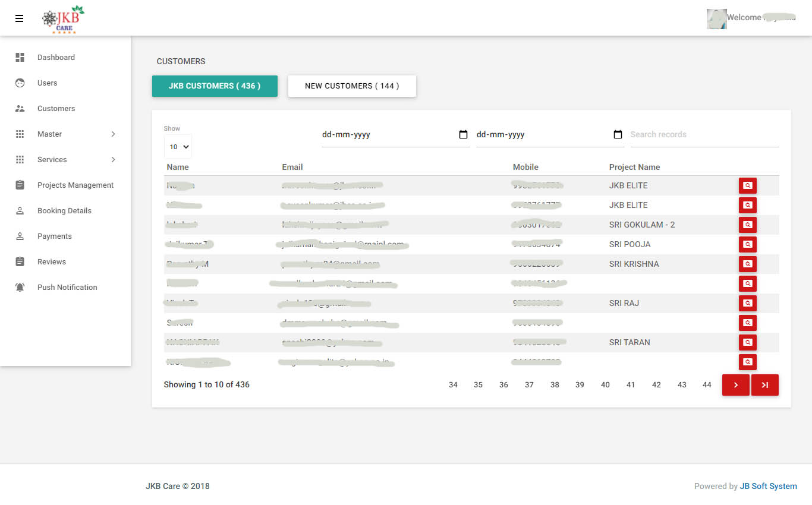Expand the Services submenu chevron
The image size is (812, 505).
click(x=113, y=160)
